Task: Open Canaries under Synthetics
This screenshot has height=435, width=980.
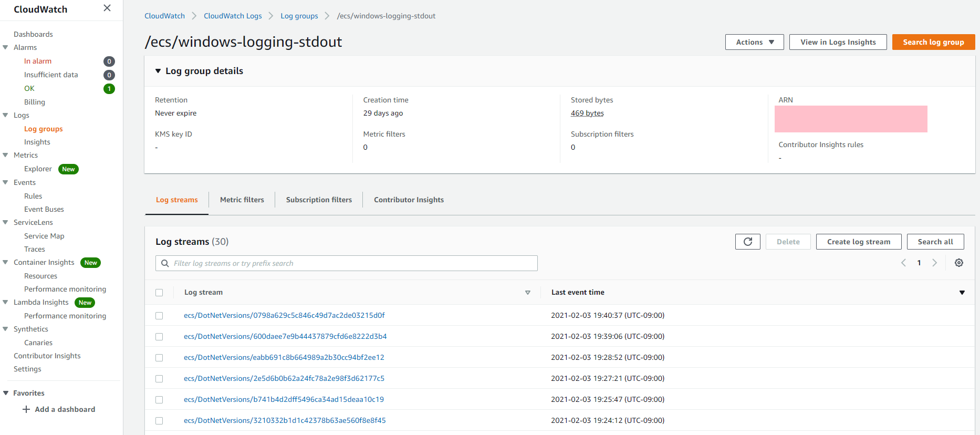Action: pos(38,343)
